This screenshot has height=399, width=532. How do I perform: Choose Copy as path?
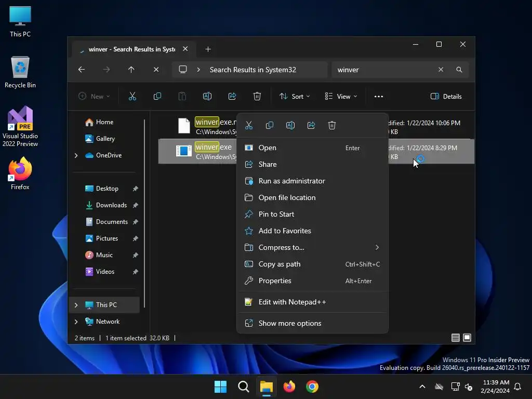(312, 264)
